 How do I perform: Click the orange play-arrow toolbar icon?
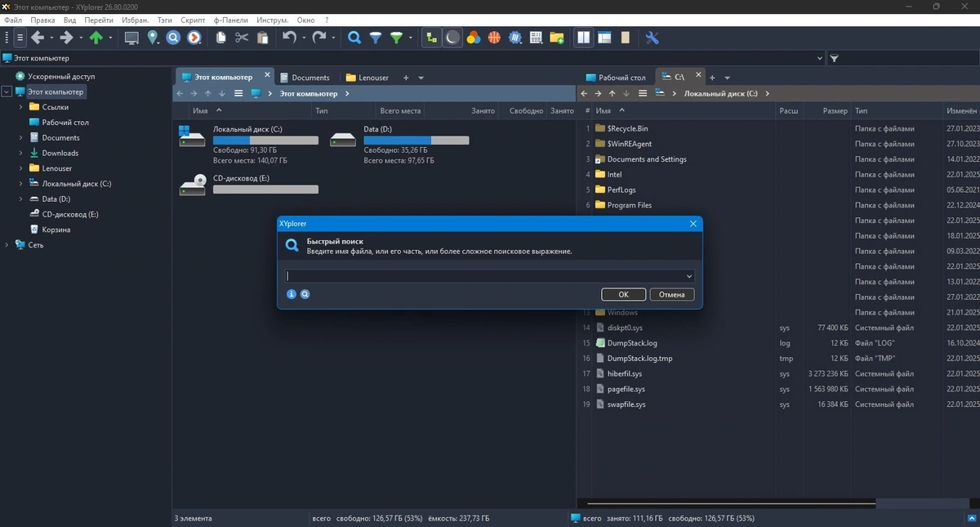(194, 38)
